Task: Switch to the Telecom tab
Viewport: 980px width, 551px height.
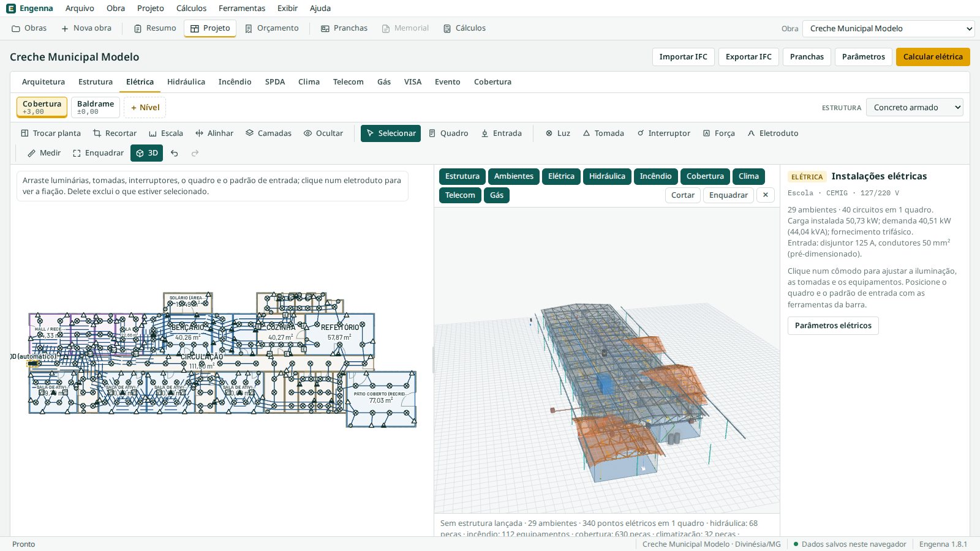Action: pos(349,82)
